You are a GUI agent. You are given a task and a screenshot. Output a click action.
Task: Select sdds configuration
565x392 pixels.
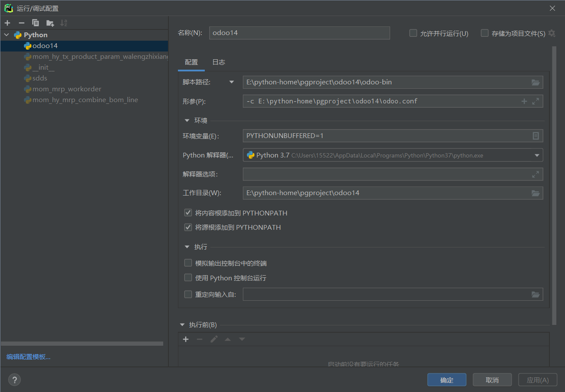pos(84,78)
